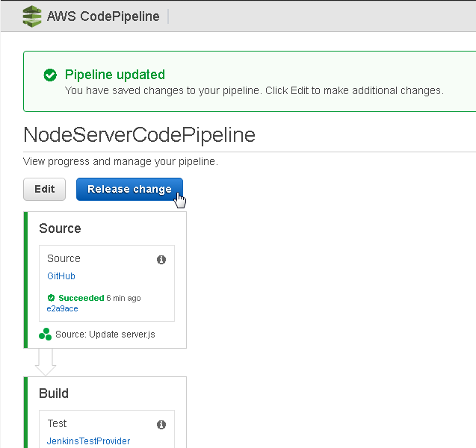The height and width of the screenshot is (448, 476).
Task: Open the AWS CodePipeline home title
Action: coord(103,16)
